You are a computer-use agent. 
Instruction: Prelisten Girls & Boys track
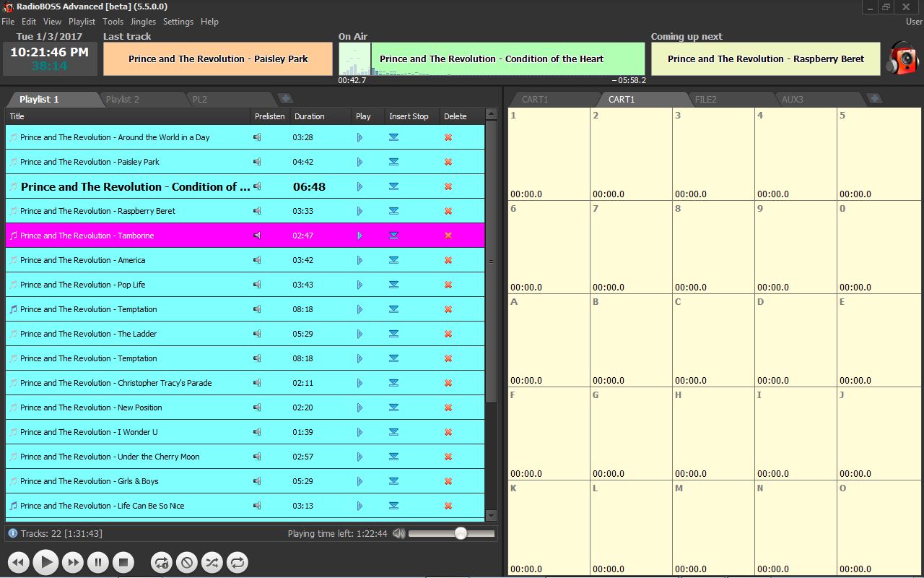click(x=257, y=481)
